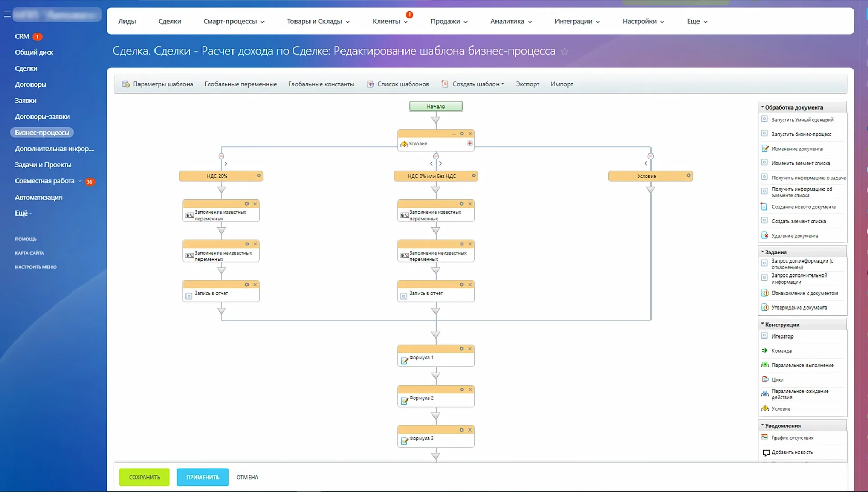Open the КАРТА САЙТА link
The height and width of the screenshot is (492, 868).
click(x=29, y=253)
